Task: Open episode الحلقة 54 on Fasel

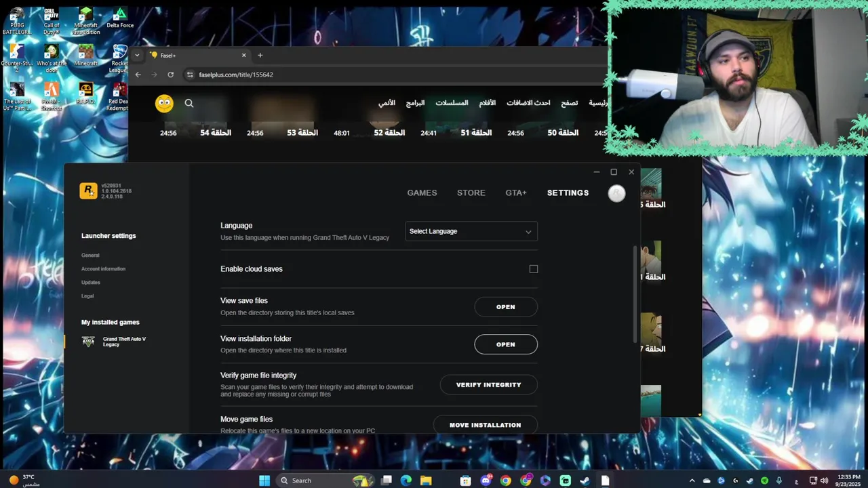Action: coord(216,133)
